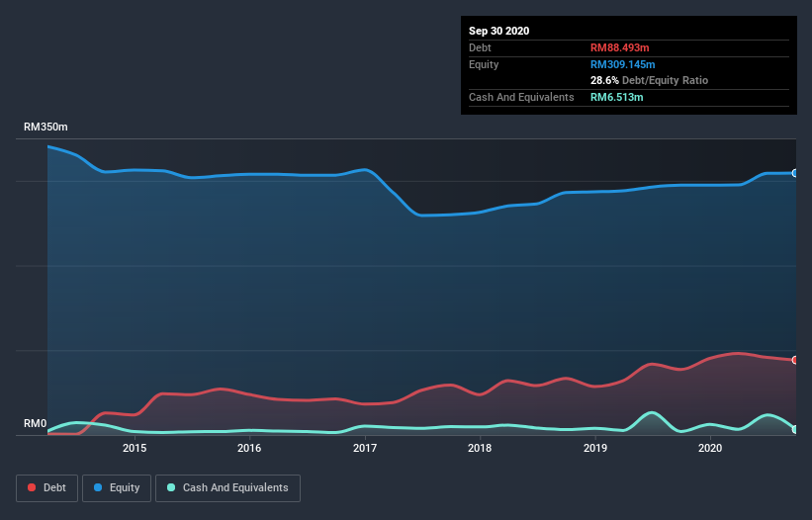Click the 2015 x-axis label

(x=135, y=448)
